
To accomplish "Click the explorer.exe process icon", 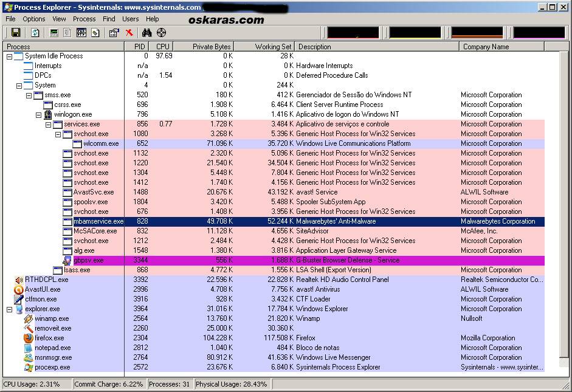I will pyautogui.click(x=19, y=309).
